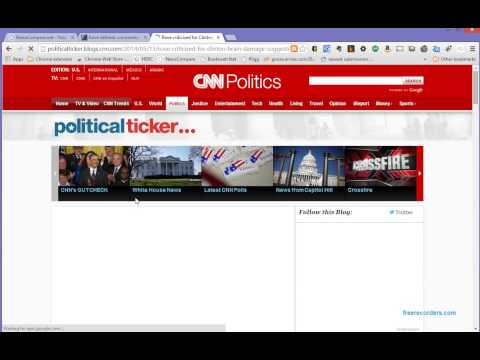This screenshot has height=360, width=480.
Task: Open the TV & Video navigation item
Action: coord(87,103)
